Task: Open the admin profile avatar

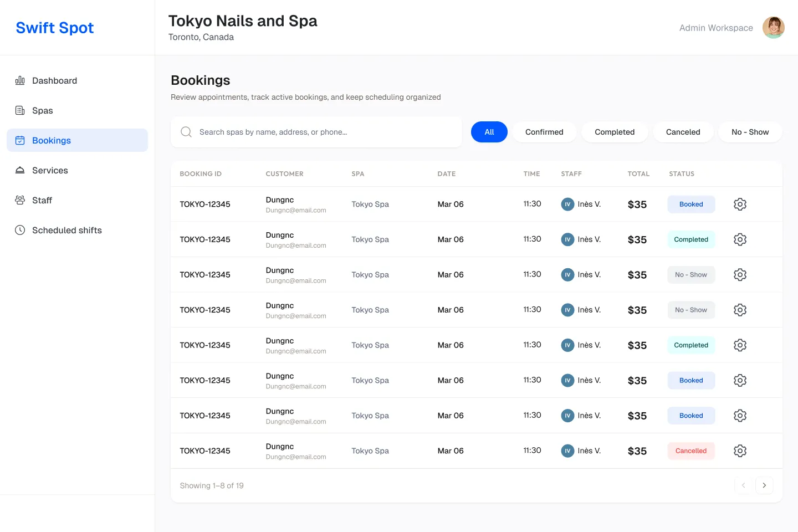Action: 773,28
